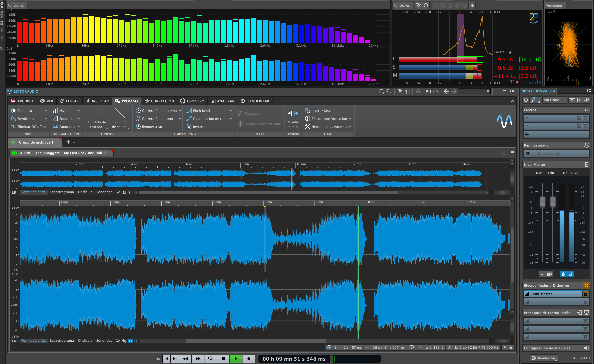Select Espectrograma view in lower waveform
Image resolution: width=594 pixels, height=364 pixels.
pyautogui.click(x=62, y=340)
